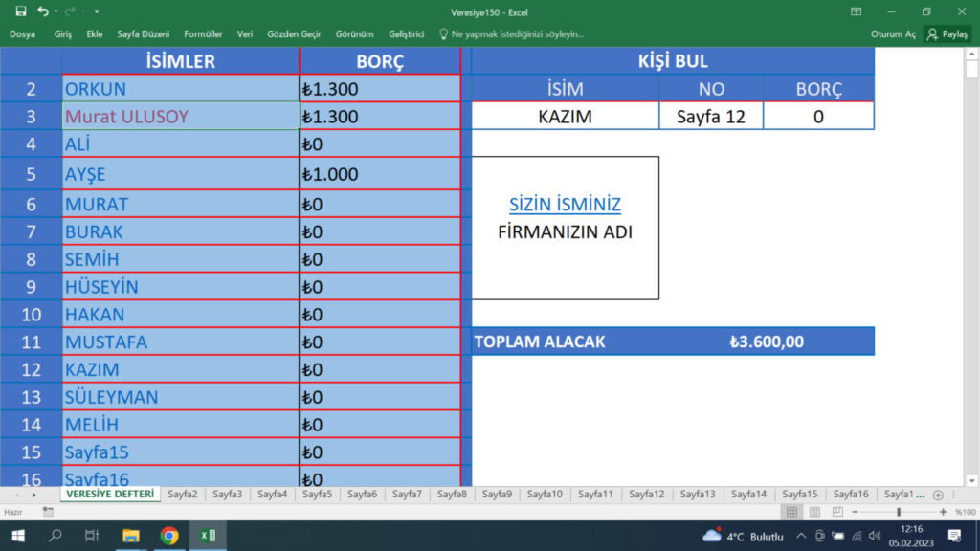Open the Undo history dropdown arrow
This screenshot has width=980, height=551.
pos(56,11)
